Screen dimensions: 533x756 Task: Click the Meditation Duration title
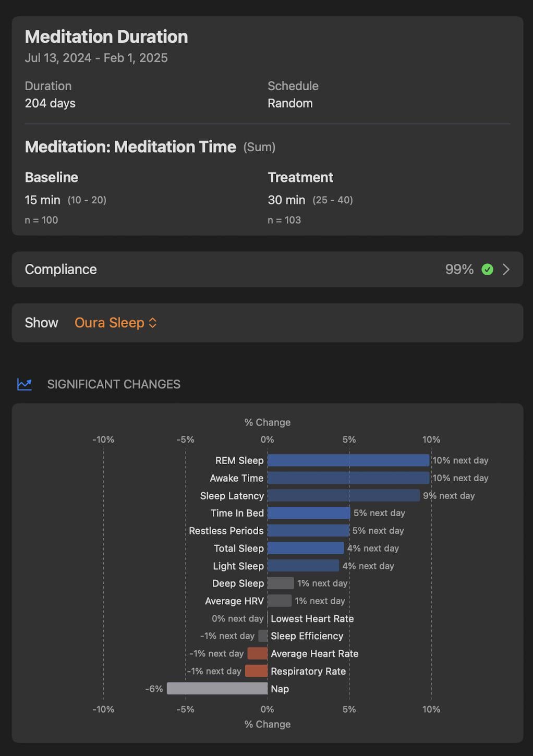pos(106,36)
